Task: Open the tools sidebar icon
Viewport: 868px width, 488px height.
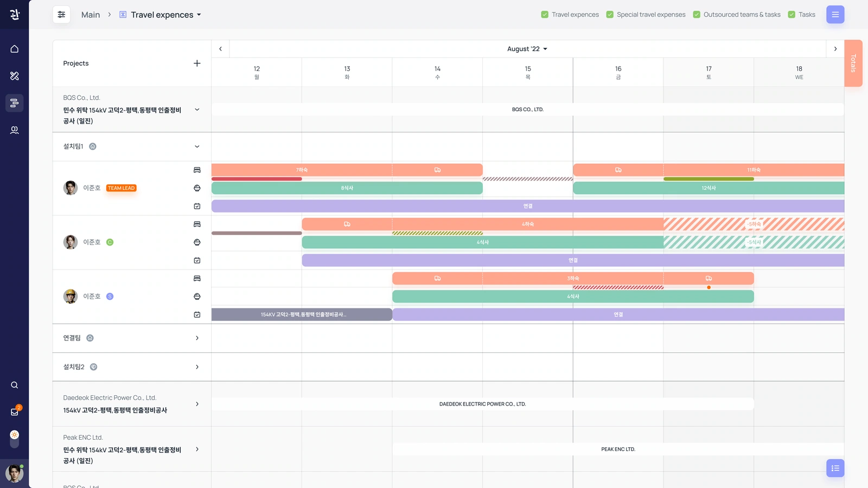Action: click(15, 76)
